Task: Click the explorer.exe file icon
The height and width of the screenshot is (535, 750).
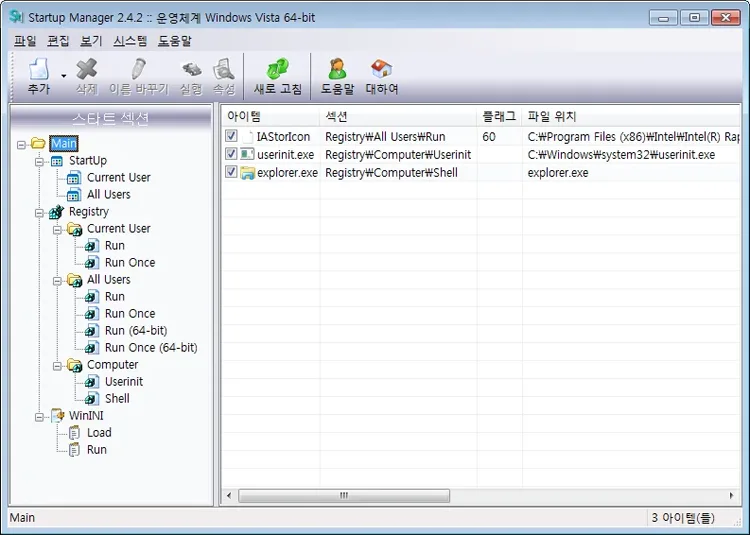Action: point(247,172)
